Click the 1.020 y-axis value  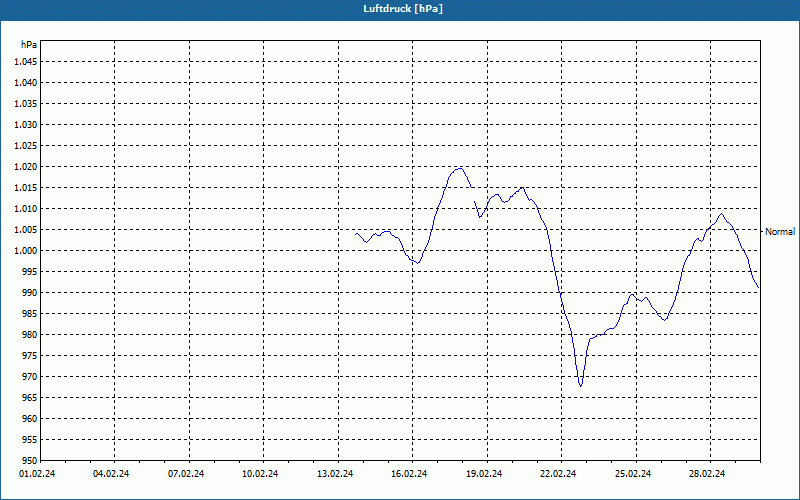pos(26,167)
